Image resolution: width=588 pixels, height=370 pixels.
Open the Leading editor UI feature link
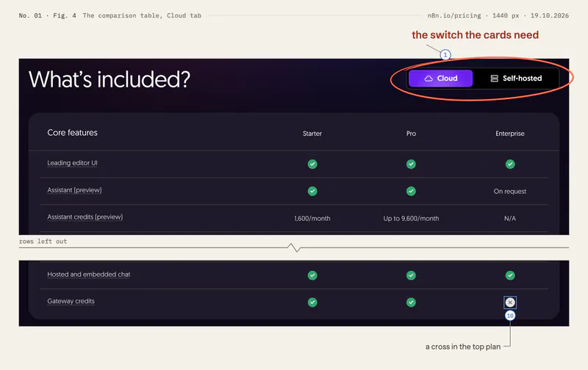pyautogui.click(x=72, y=163)
